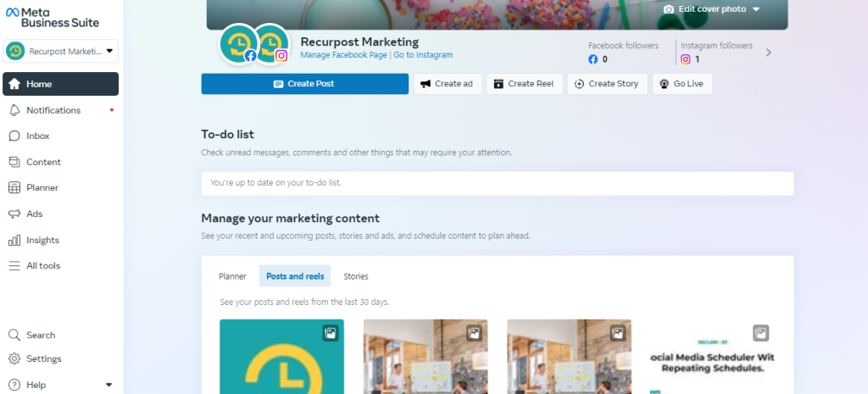The height and width of the screenshot is (394, 868).
Task: Click the Recurpost Marketing page name heading
Action: [x=359, y=42]
